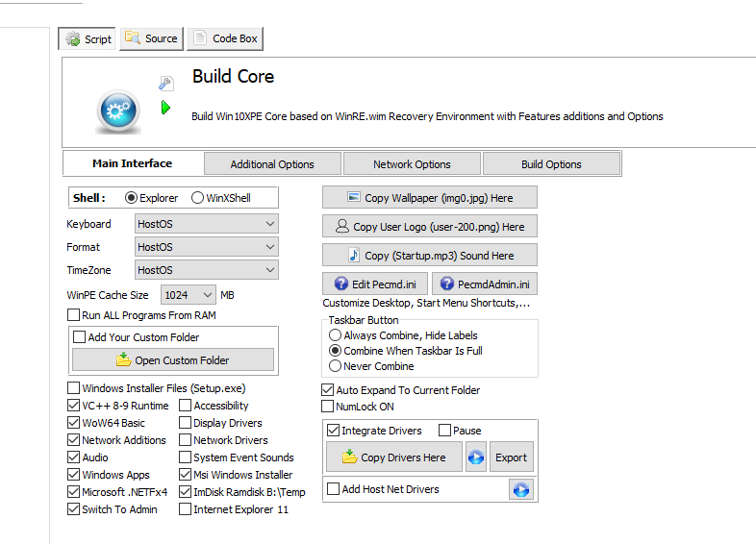The image size is (756, 544).
Task: Expand the TimeZone dropdown
Action: (x=207, y=270)
